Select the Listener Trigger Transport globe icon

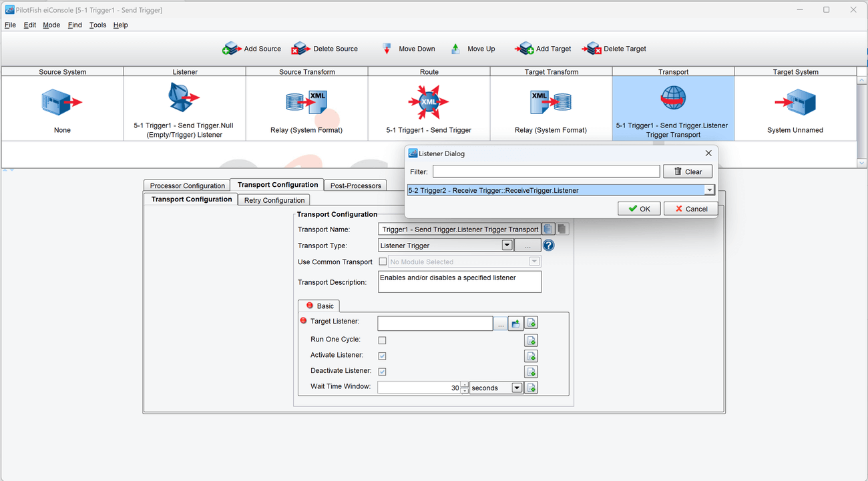point(673,98)
